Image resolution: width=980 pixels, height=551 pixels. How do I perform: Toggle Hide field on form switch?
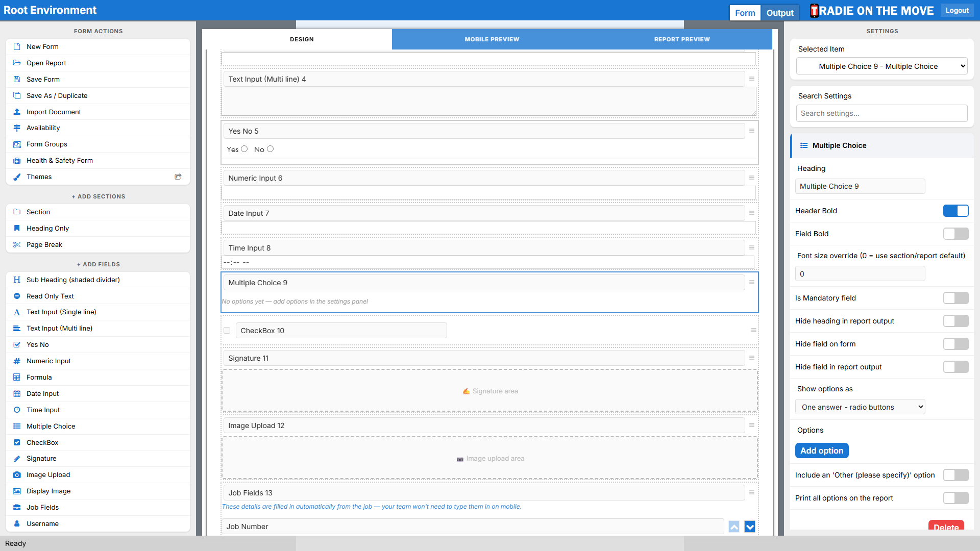(x=955, y=344)
